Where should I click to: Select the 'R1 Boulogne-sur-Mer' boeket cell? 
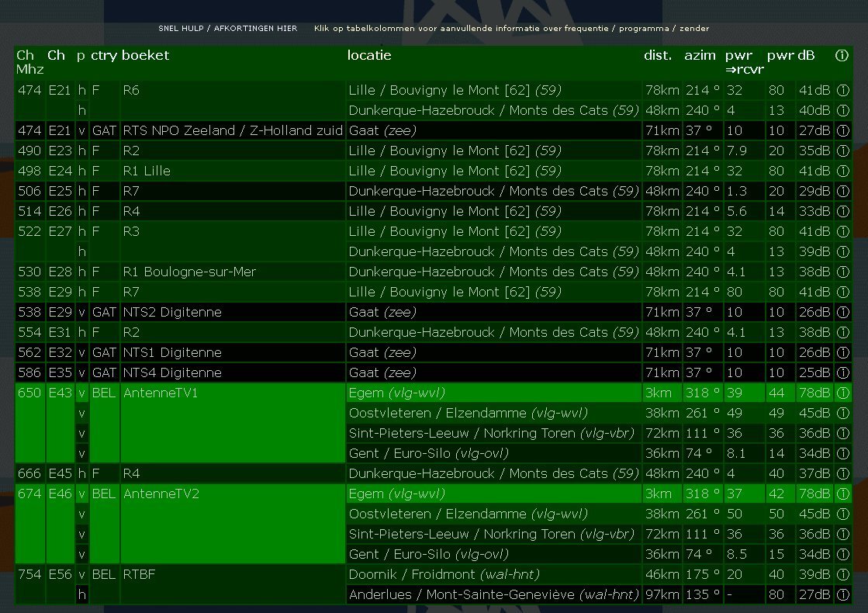(233, 272)
